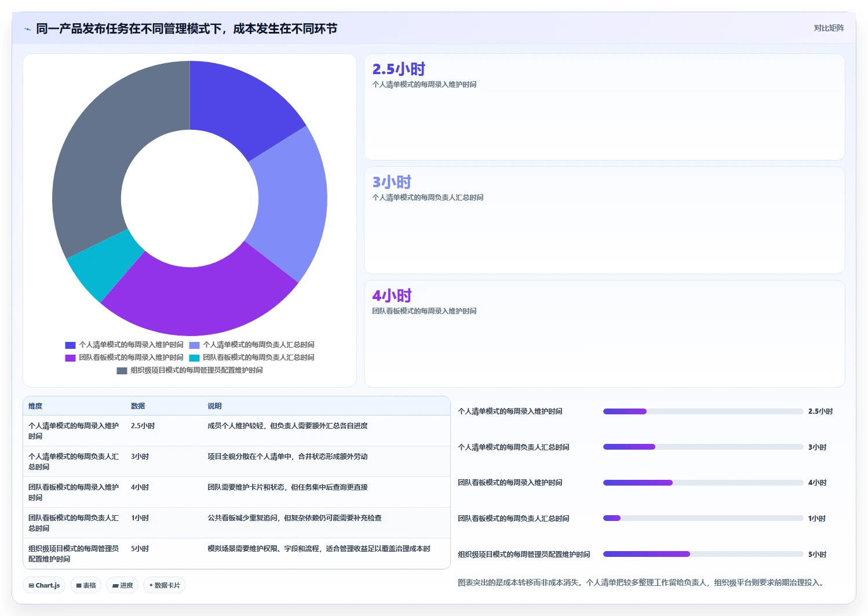Click the 5小时 value beside progress bar
868x616 pixels.
coord(817,555)
